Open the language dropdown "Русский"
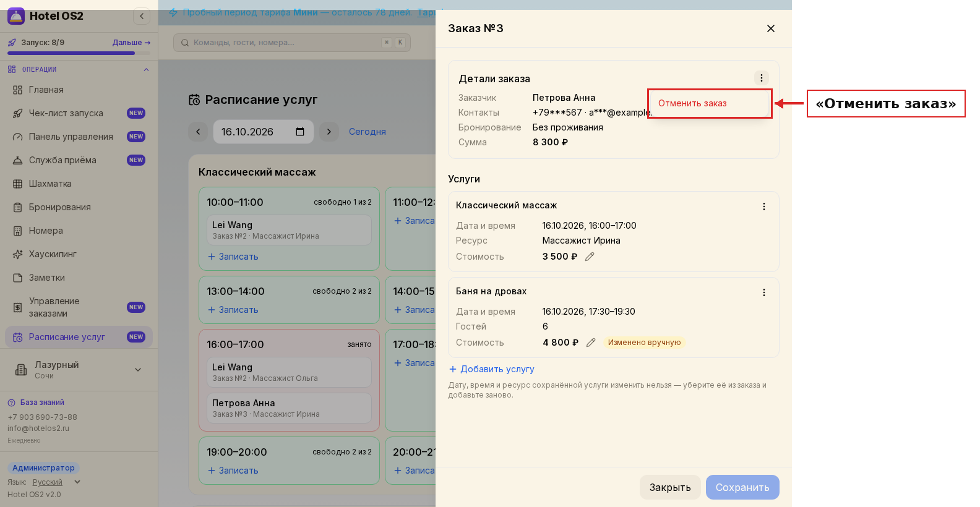This screenshot has height=507, width=980. pyautogui.click(x=57, y=482)
